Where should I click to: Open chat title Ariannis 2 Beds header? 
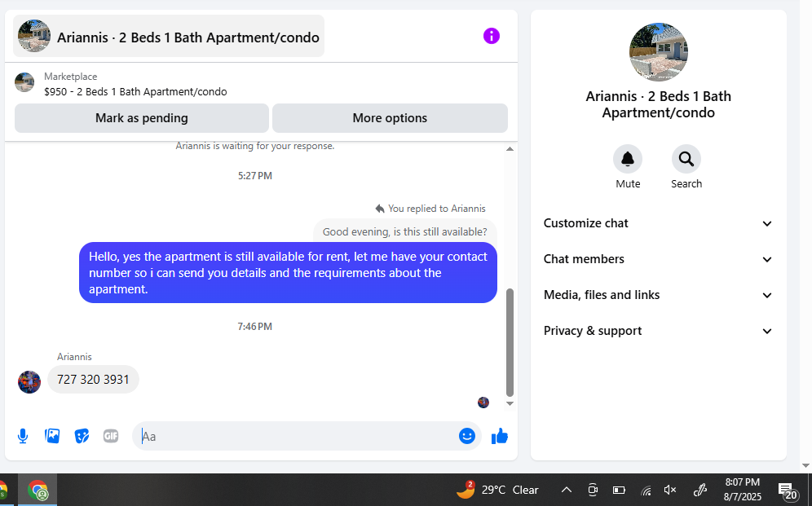tap(169, 36)
